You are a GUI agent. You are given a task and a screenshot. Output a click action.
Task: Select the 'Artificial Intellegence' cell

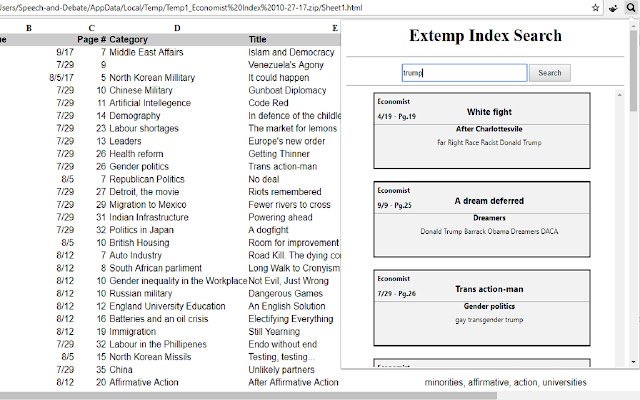tap(150, 103)
